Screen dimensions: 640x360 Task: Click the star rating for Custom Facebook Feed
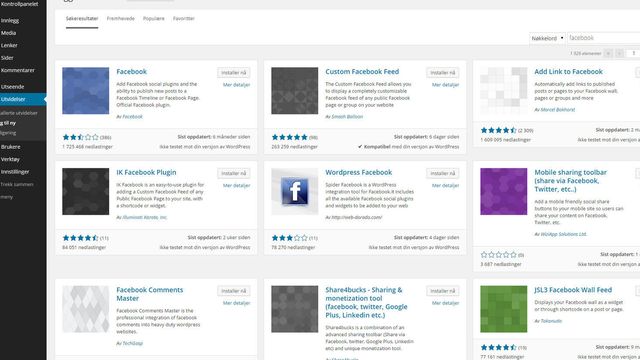pyautogui.click(x=289, y=137)
